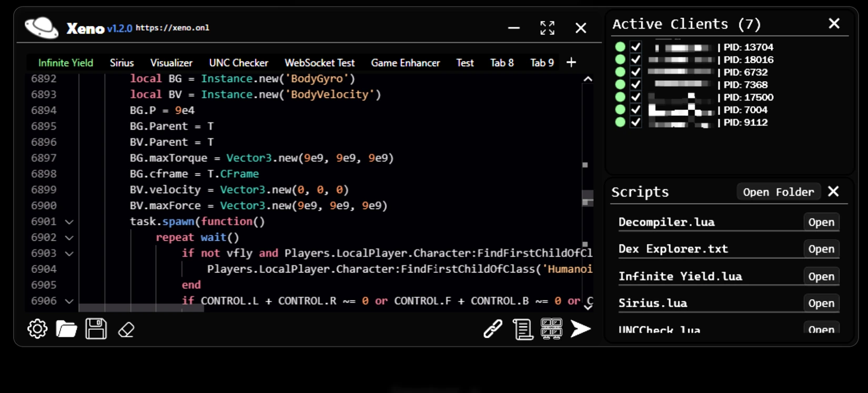Uncheck the client with PID 9112
Viewport: 868px width, 393px height.
pos(635,122)
